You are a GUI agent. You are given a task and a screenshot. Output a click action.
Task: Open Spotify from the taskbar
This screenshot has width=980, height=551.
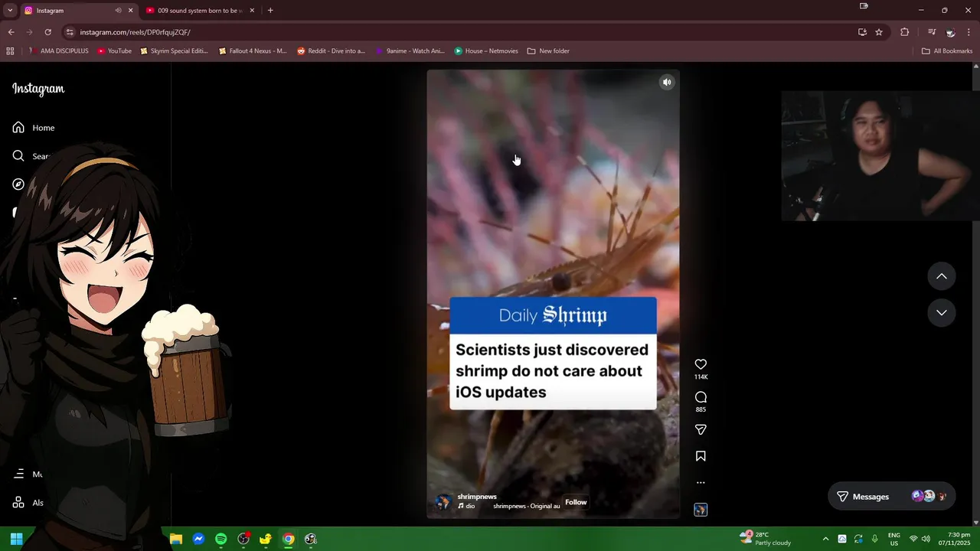pos(220,539)
